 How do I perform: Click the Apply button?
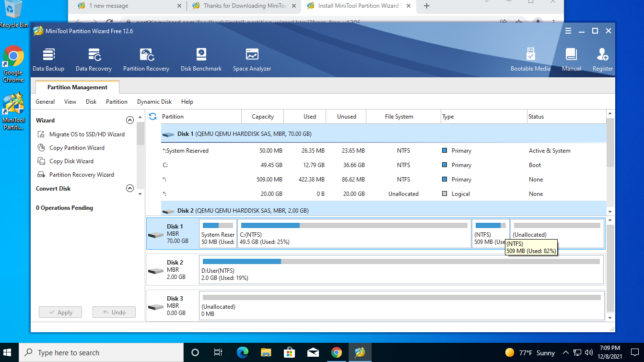(x=60, y=312)
